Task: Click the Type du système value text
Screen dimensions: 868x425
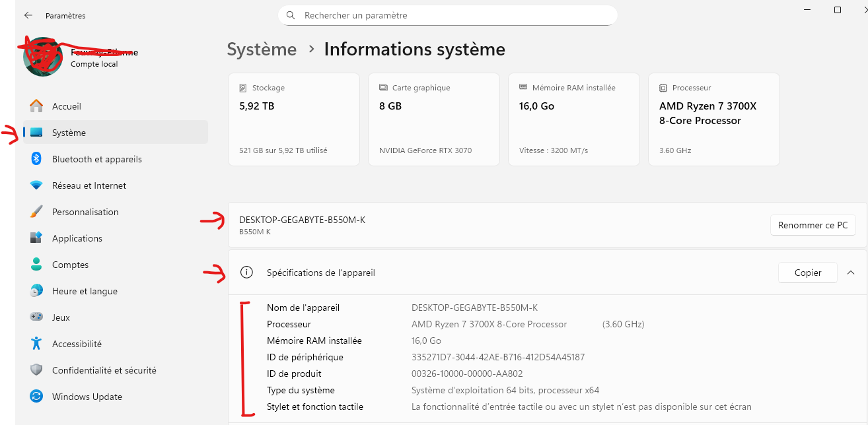Action: click(505, 390)
